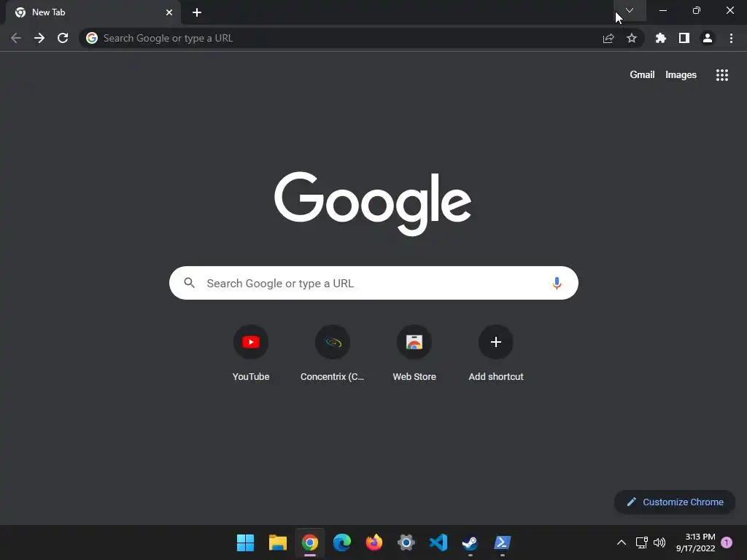Open the network status icon

tap(641, 542)
